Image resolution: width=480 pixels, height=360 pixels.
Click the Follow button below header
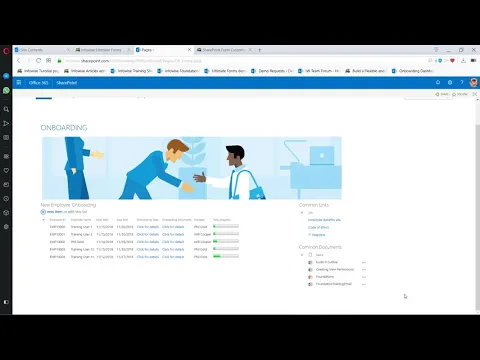(x=460, y=94)
